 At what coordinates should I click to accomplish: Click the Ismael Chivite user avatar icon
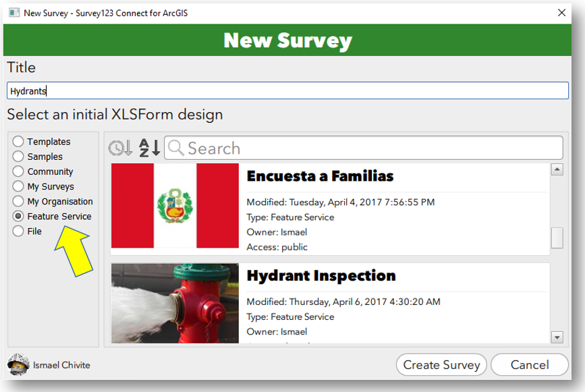click(x=18, y=364)
